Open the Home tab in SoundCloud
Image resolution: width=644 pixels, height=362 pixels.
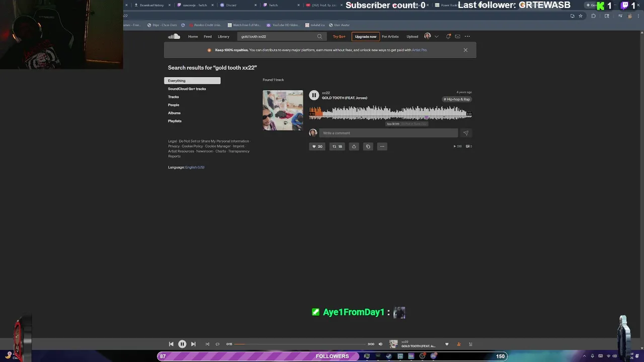tap(193, 36)
